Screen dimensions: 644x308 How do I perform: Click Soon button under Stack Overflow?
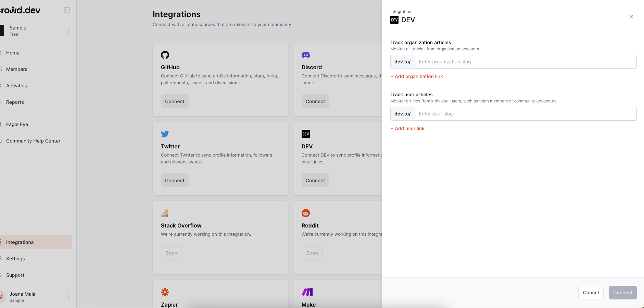tap(172, 253)
